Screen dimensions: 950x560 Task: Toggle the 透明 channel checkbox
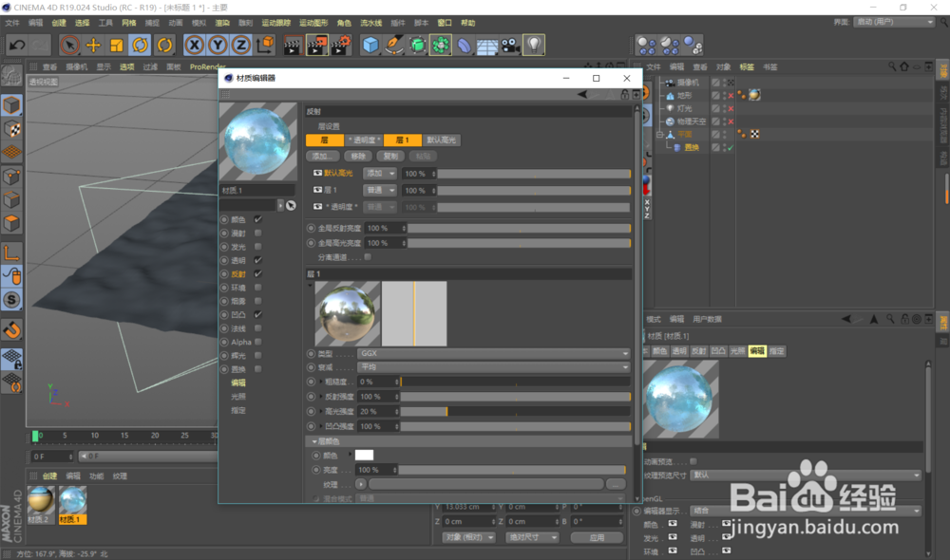[258, 260]
